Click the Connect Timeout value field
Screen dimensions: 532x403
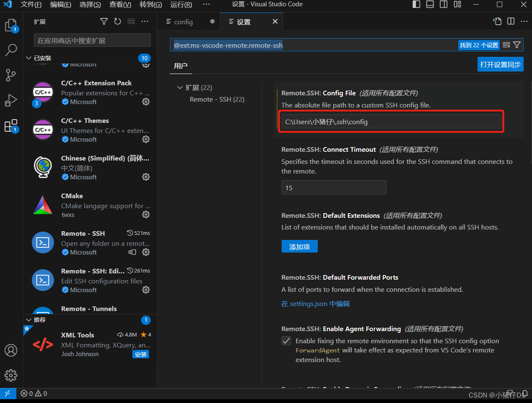334,188
